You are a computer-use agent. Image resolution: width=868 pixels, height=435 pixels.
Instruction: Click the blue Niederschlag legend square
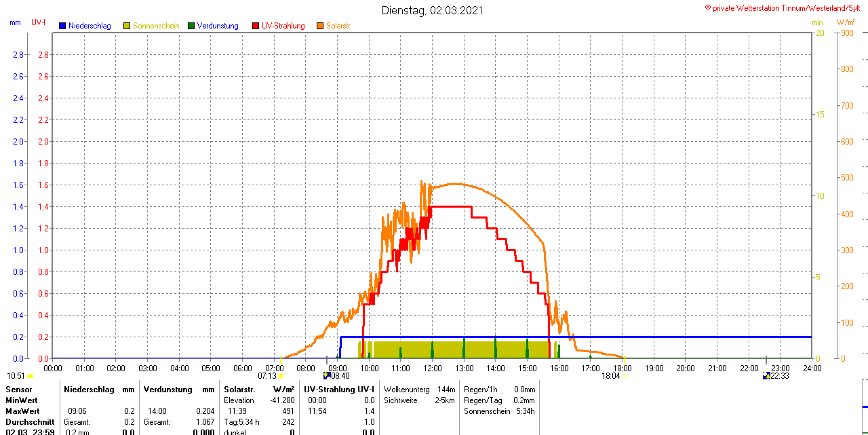coord(62,26)
